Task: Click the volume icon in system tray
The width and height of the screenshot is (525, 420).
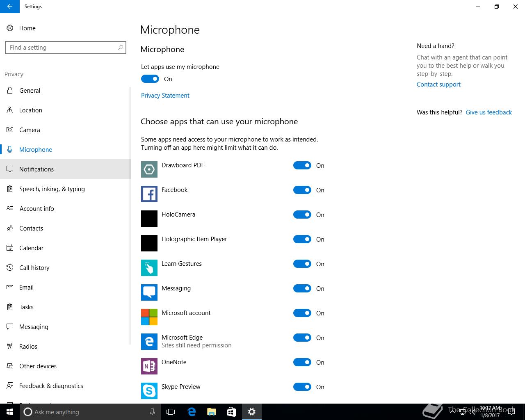Action: (x=472, y=412)
